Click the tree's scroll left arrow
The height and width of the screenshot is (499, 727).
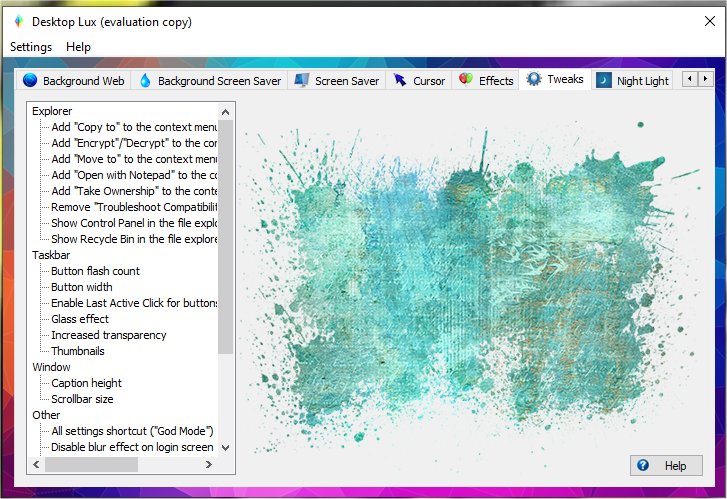[x=36, y=464]
